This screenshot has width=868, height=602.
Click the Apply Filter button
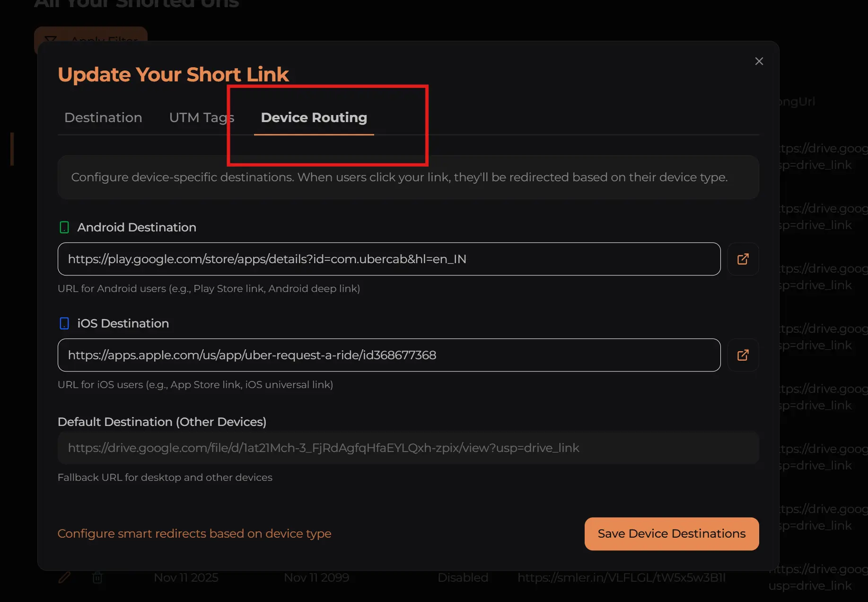click(90, 40)
